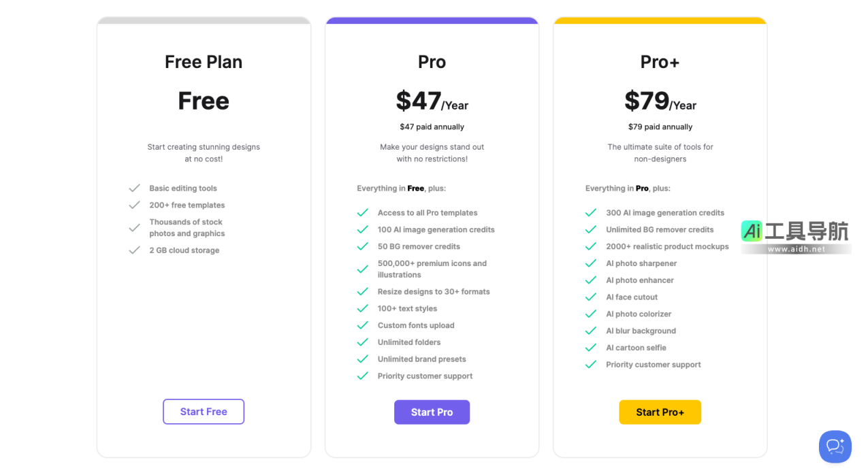Click checkmark beside AI cartoon selfie
Image resolution: width=868 pixels, height=475 pixels.
click(x=591, y=348)
